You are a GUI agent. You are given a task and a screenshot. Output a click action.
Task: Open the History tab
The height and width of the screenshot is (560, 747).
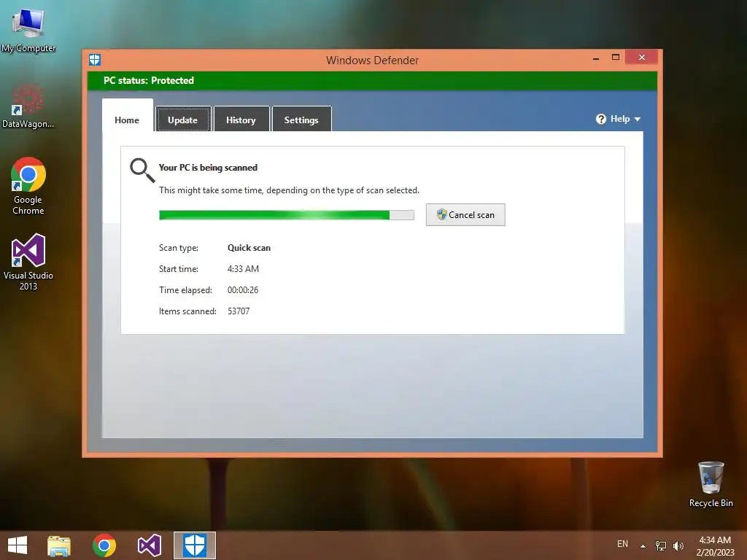pyautogui.click(x=241, y=119)
